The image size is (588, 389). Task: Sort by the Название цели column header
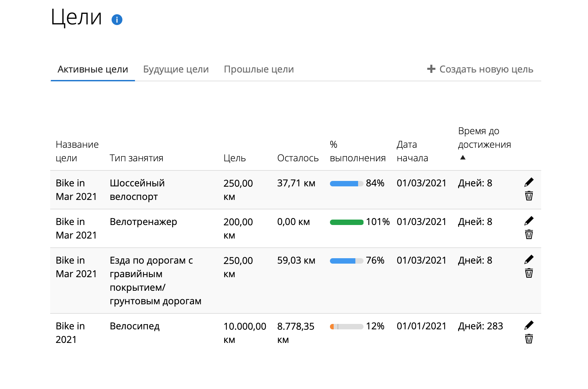[77, 151]
